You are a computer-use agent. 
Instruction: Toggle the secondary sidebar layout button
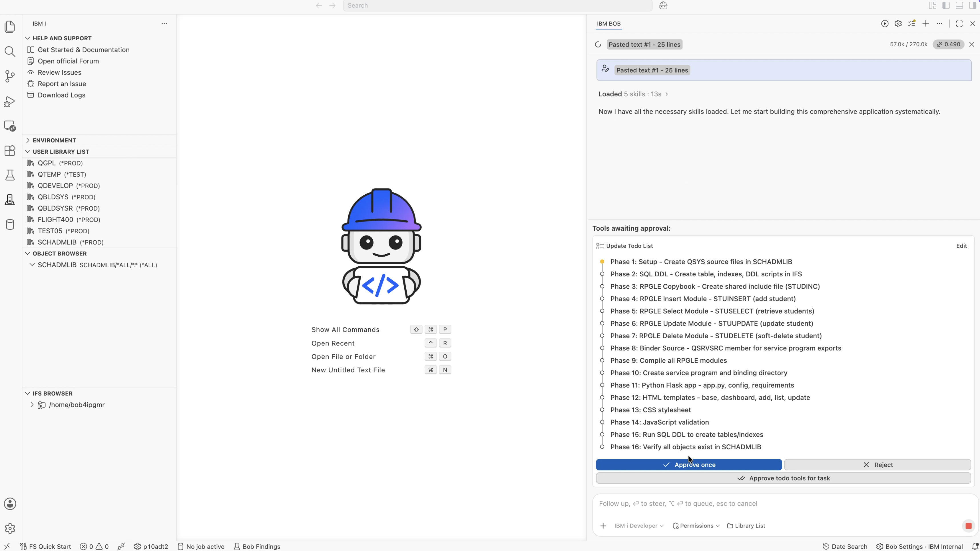(x=972, y=6)
